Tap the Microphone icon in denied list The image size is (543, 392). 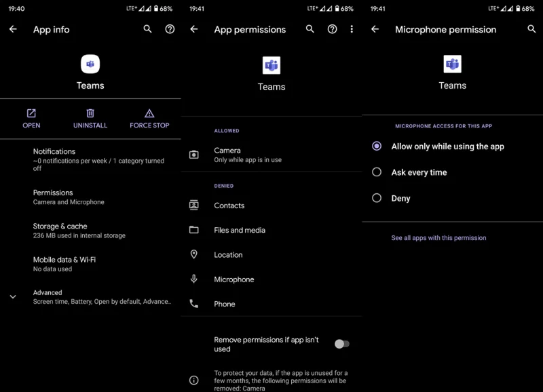pos(194,279)
